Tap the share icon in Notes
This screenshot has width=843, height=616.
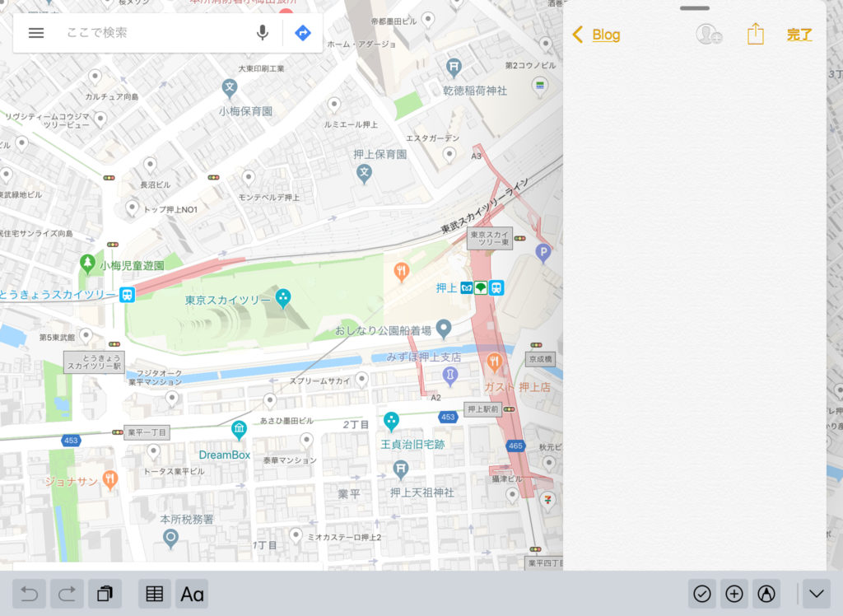[x=756, y=34]
